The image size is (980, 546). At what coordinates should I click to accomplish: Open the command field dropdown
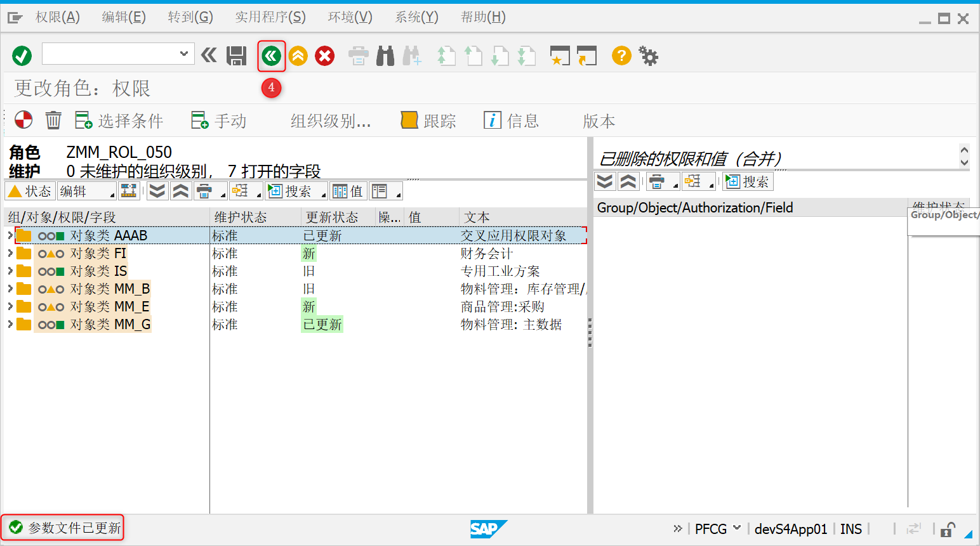click(x=184, y=54)
